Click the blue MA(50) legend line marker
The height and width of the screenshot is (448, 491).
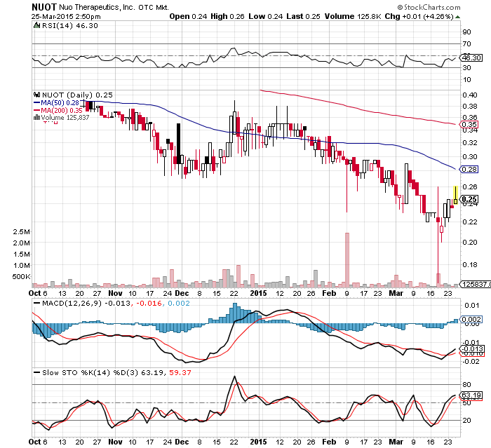(36, 102)
